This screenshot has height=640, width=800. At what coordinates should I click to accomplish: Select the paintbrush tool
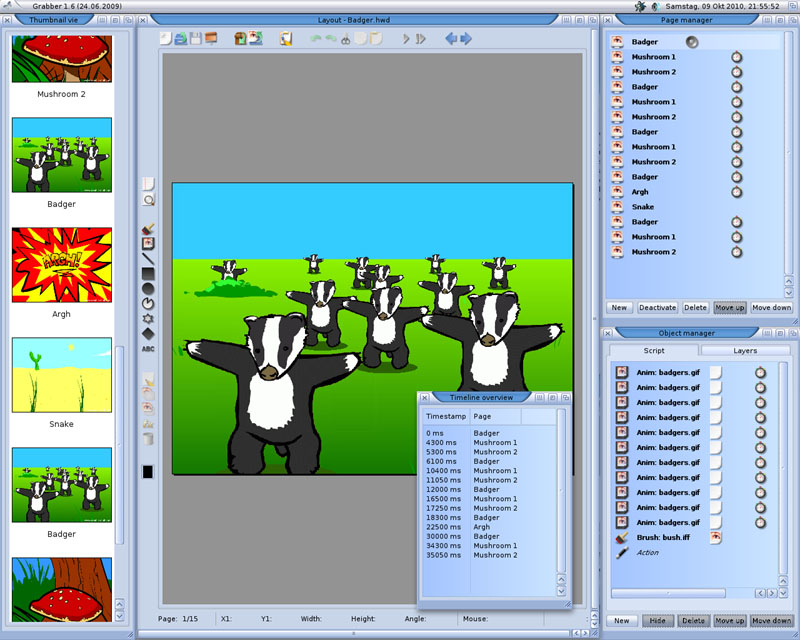click(148, 229)
